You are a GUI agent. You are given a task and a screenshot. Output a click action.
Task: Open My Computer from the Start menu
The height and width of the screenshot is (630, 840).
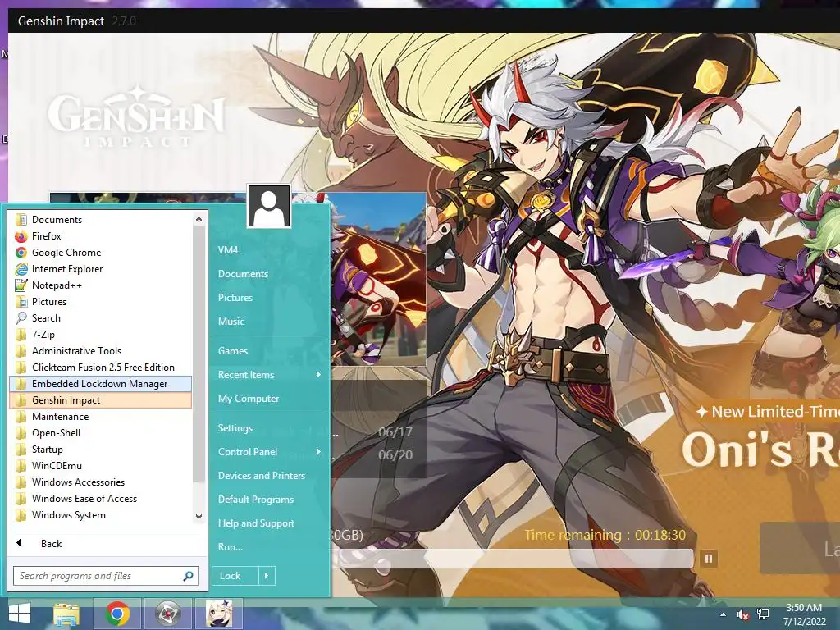click(x=249, y=399)
